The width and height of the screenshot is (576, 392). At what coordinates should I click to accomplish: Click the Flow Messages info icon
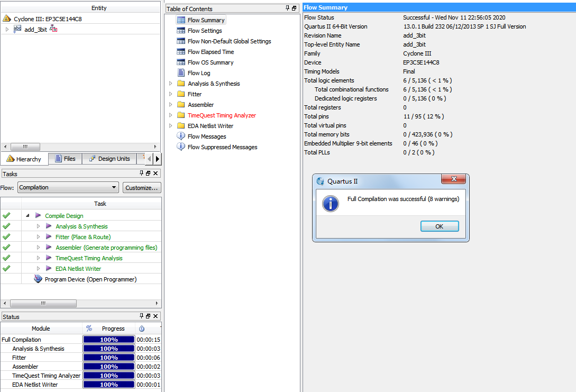[181, 136]
